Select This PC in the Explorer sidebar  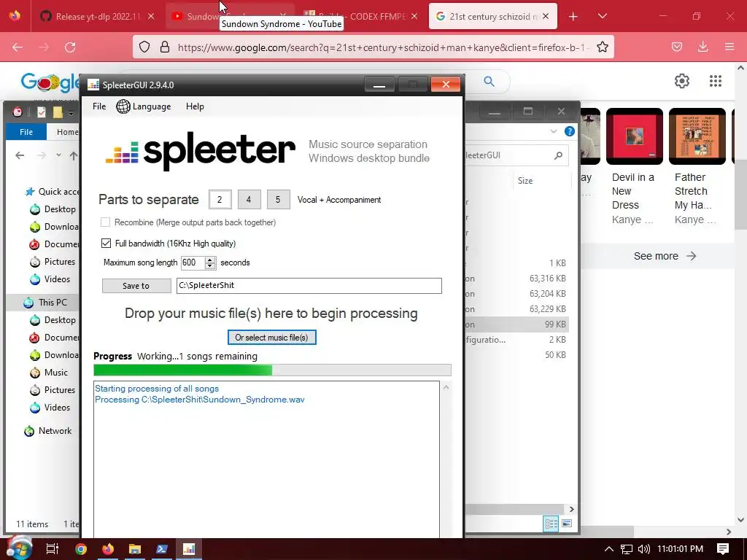(x=53, y=303)
